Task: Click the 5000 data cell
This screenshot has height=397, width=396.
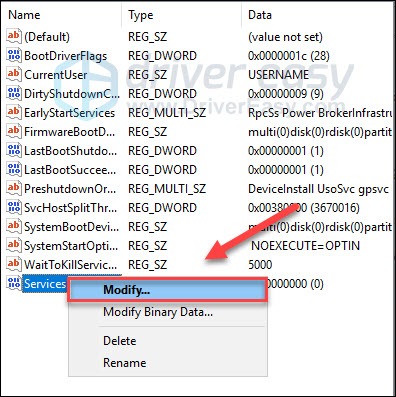Action: [x=260, y=265]
